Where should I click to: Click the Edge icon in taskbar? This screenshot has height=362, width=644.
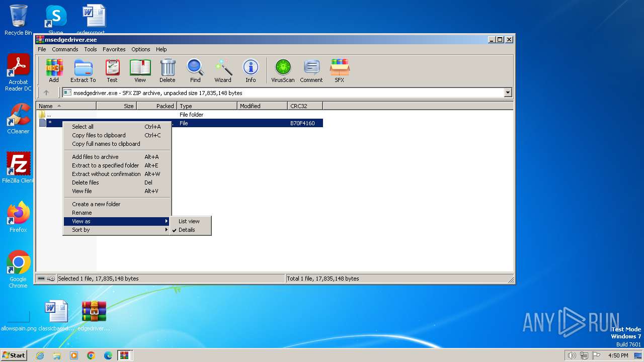[108, 355]
